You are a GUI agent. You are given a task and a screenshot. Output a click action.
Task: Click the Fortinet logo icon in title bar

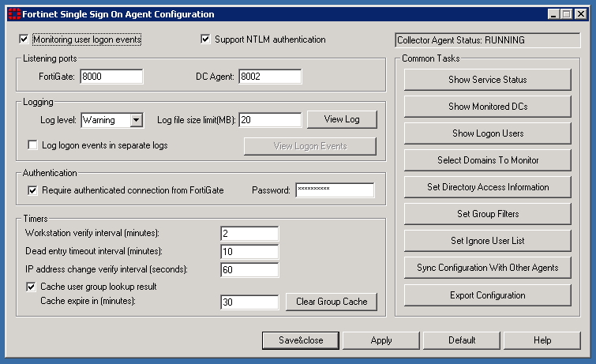(x=14, y=14)
